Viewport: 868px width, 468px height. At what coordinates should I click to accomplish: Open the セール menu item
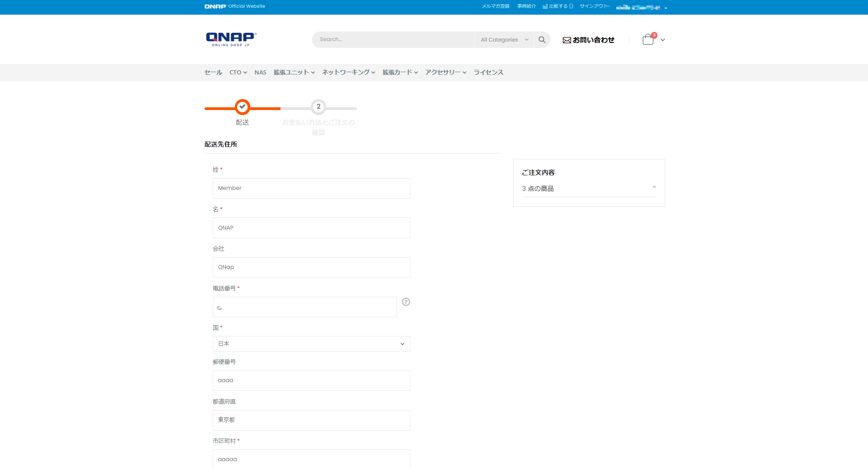(x=213, y=73)
